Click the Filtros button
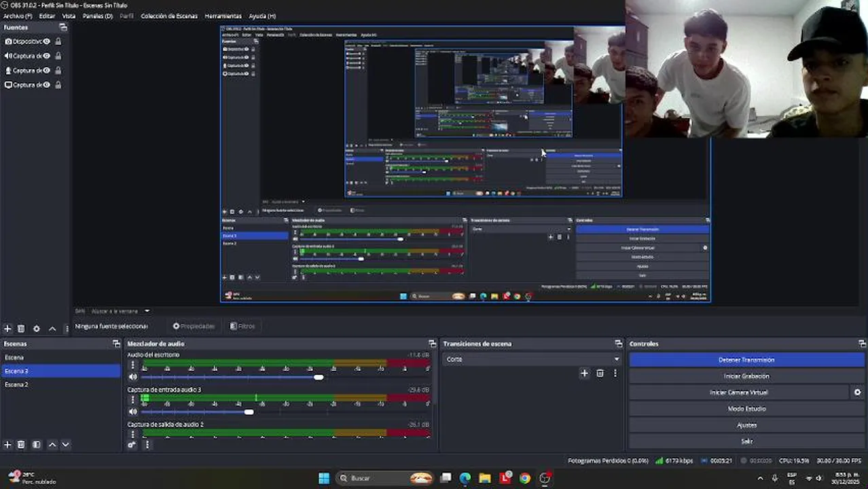 click(242, 326)
